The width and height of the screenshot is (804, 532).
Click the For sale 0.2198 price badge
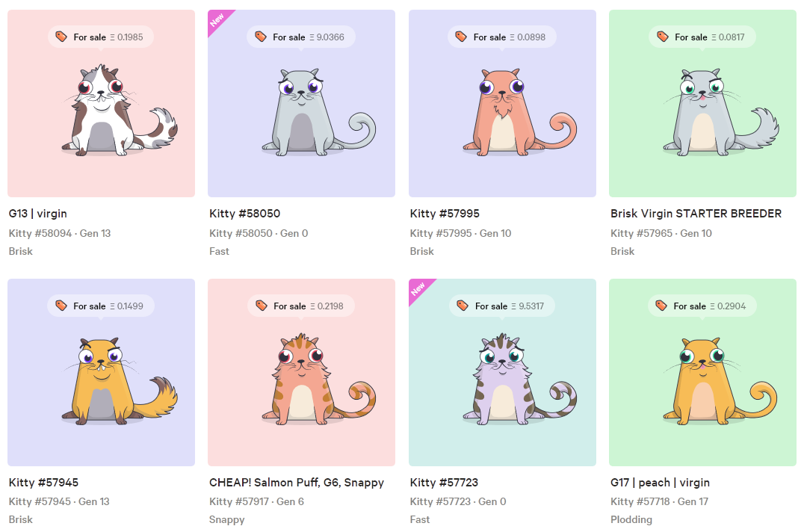point(301,306)
